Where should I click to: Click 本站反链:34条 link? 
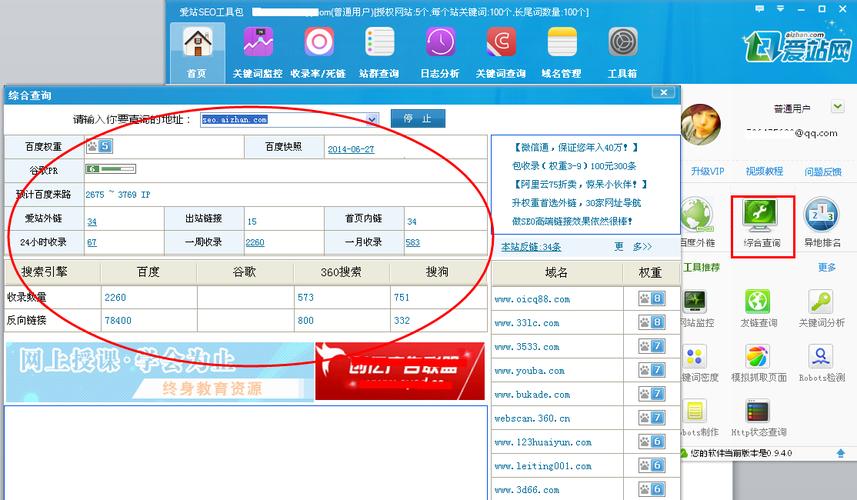click(x=531, y=247)
